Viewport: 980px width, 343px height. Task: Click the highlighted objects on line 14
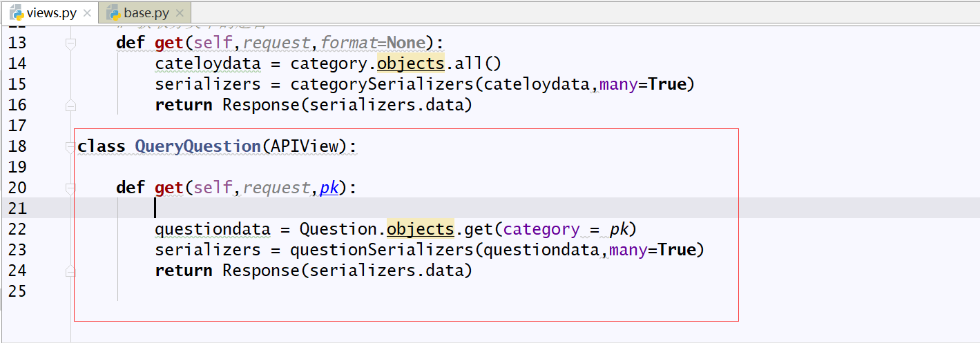click(x=410, y=63)
